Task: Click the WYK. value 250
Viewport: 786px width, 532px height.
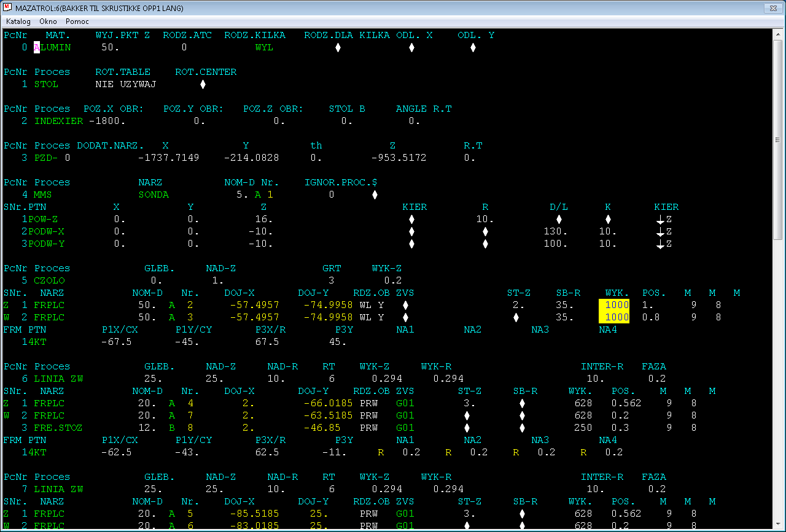Action: 583,428
